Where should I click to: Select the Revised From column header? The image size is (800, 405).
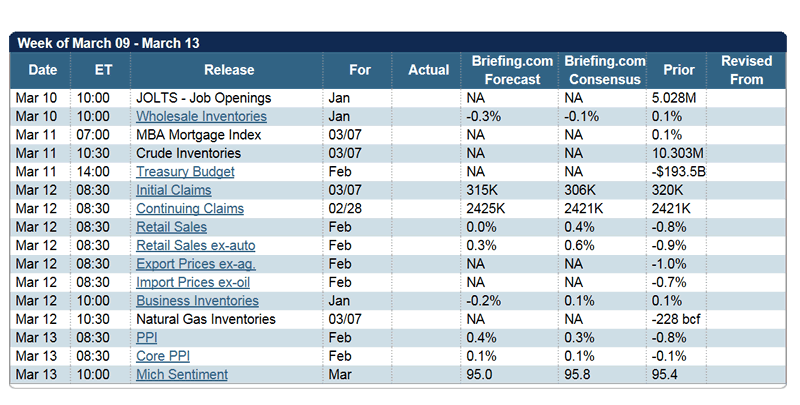click(x=747, y=70)
